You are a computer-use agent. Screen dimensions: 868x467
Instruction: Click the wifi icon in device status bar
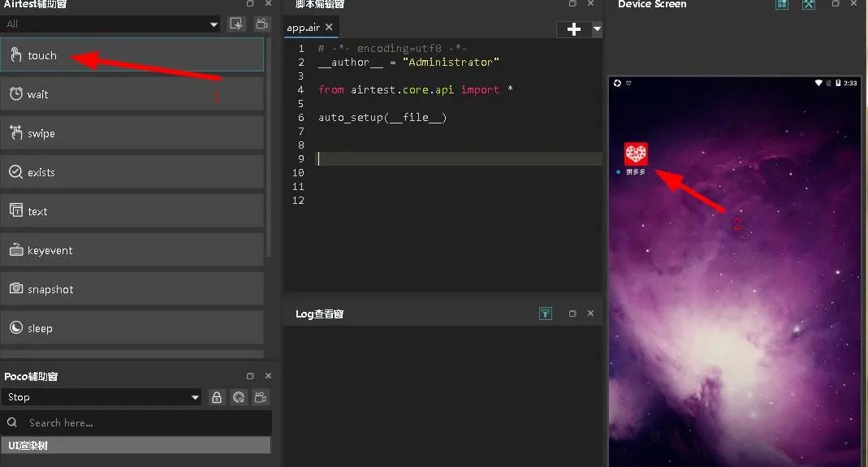[818, 83]
